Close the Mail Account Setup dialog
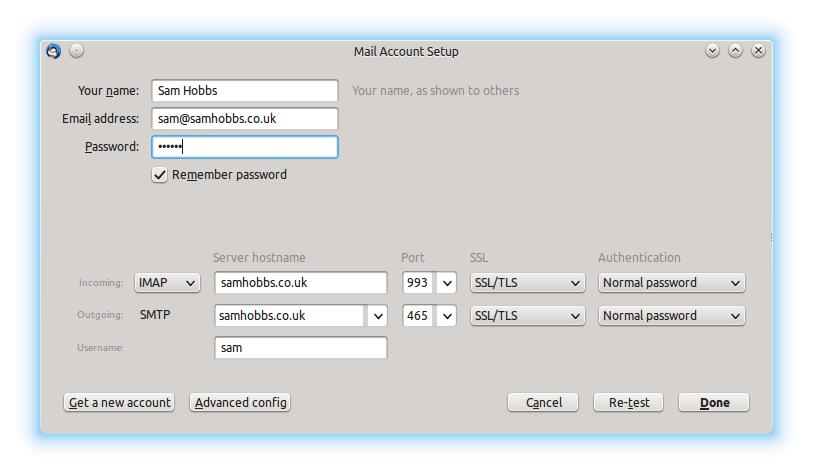Screen dimensions: 813x474 [758, 51]
